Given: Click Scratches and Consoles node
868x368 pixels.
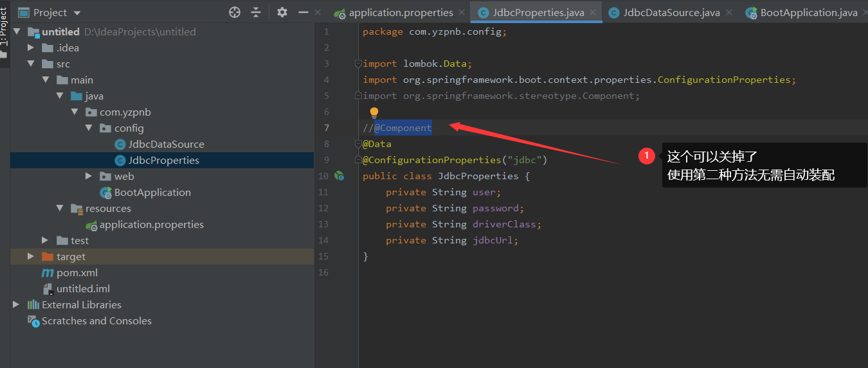Looking at the screenshot, I should [x=96, y=321].
